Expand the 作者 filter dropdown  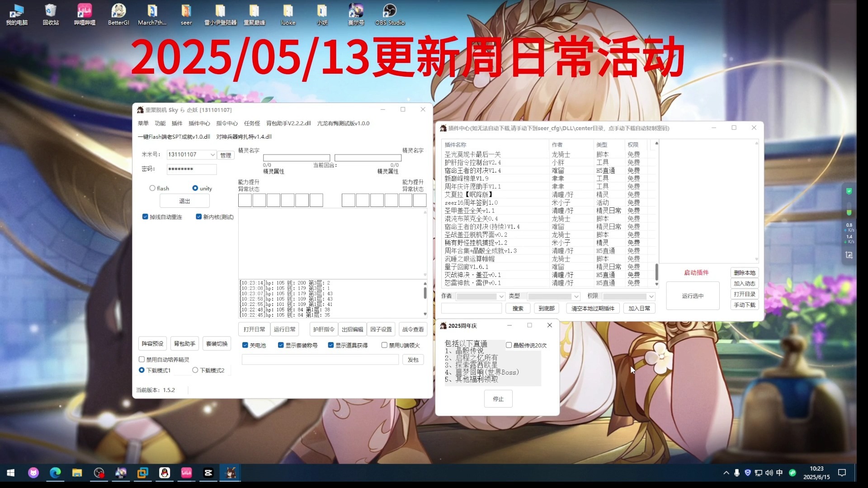(x=501, y=296)
